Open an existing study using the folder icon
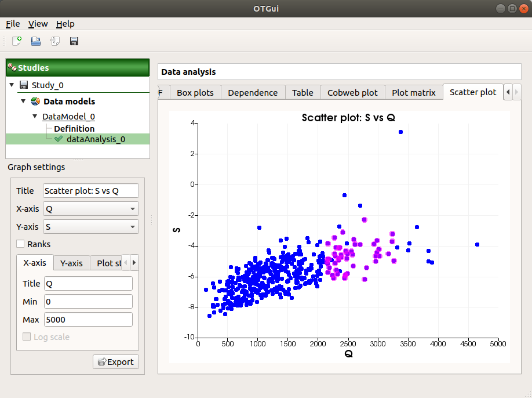This screenshot has height=398, width=532. point(35,41)
